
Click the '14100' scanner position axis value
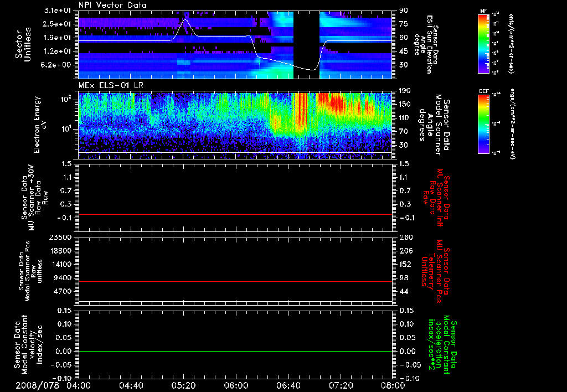click(x=60, y=264)
